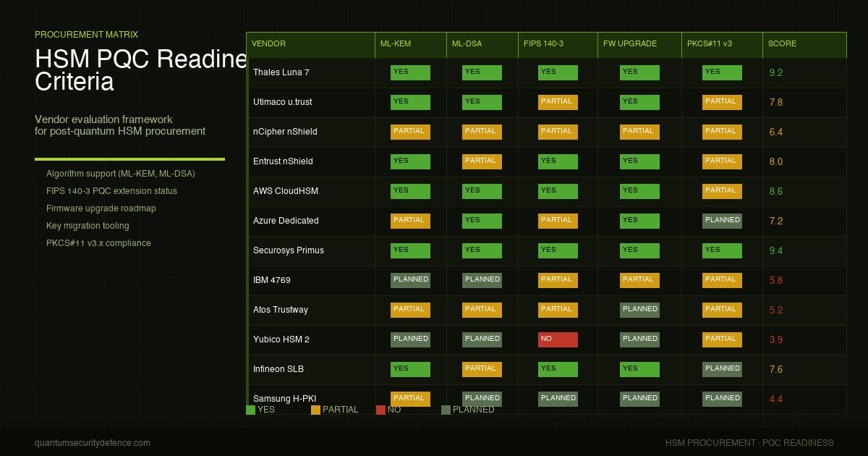Click Thales Luna 7 score 9.2
Viewport: 868px width, 456px height.
(x=776, y=72)
